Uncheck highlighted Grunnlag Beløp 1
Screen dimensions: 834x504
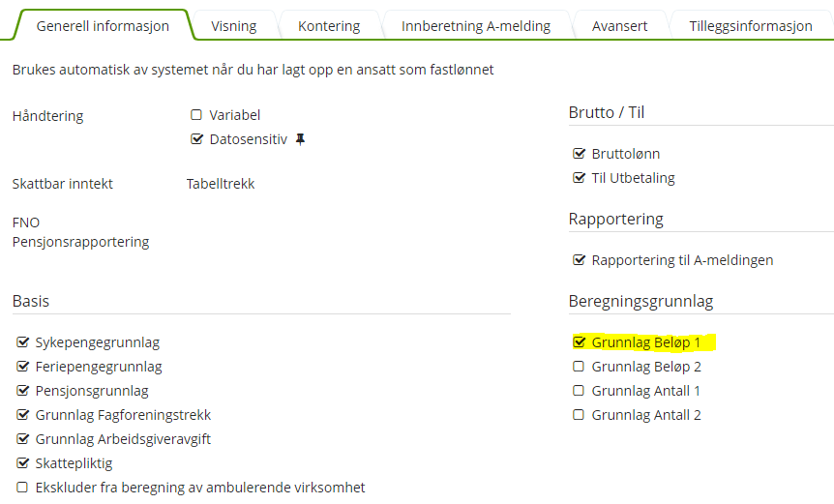[579, 342]
